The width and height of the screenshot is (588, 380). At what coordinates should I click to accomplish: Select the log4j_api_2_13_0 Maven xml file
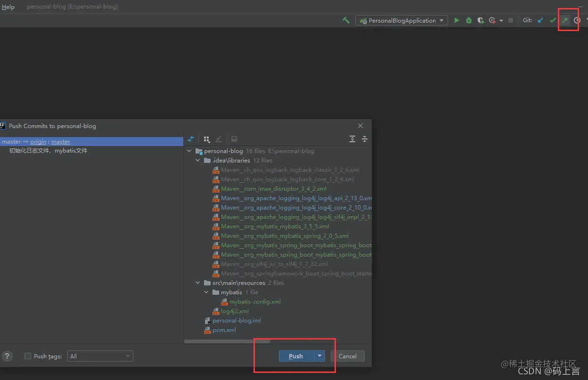pyautogui.click(x=296, y=198)
